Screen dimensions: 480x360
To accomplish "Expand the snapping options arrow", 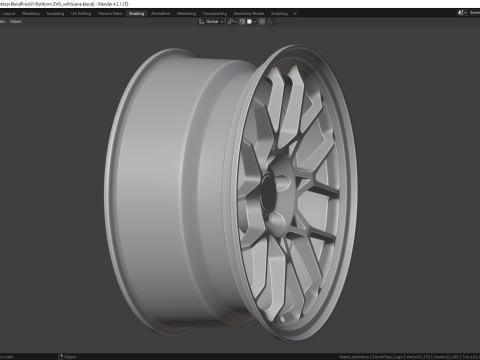I will click(x=255, y=22).
